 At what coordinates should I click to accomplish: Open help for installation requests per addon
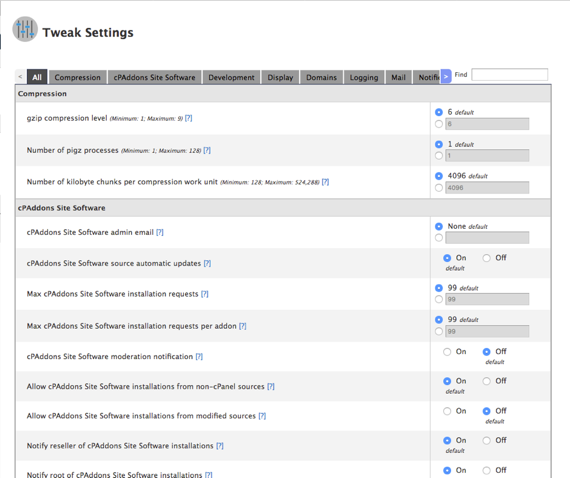pyautogui.click(x=242, y=326)
